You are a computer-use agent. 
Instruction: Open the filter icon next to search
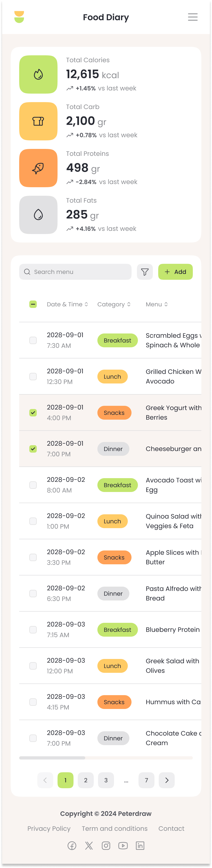tap(145, 272)
